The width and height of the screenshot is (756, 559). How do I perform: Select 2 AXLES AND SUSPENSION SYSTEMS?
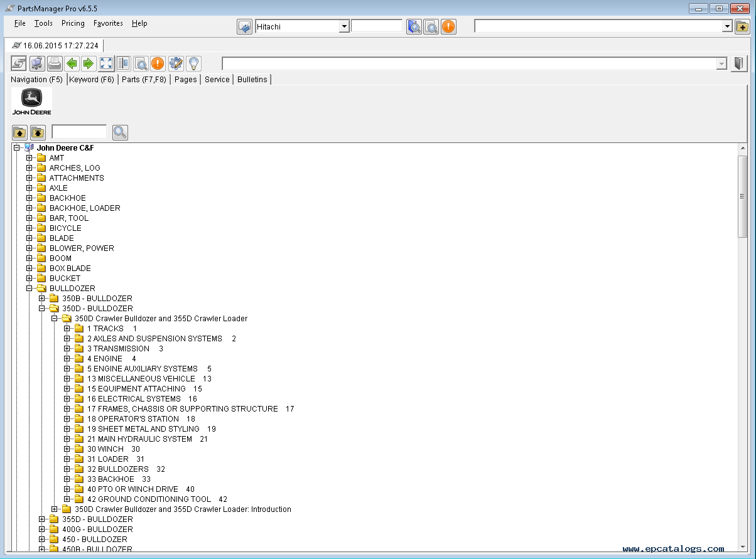pyautogui.click(x=161, y=339)
